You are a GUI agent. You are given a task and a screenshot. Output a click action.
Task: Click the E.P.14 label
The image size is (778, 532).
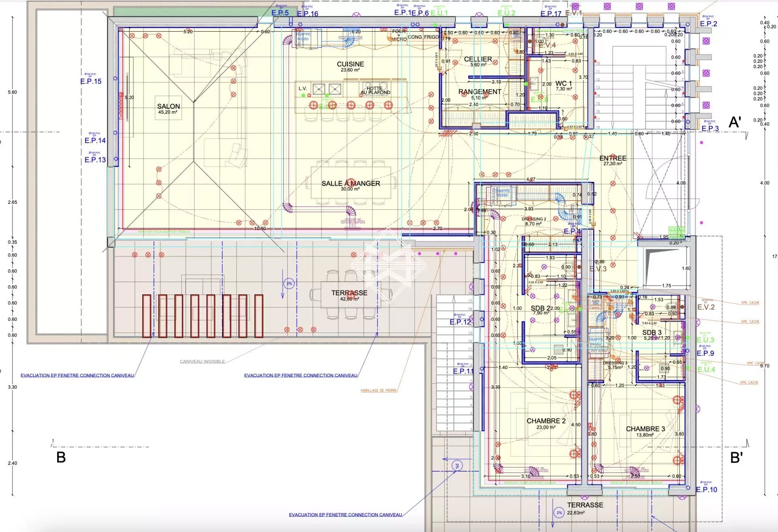pyautogui.click(x=95, y=141)
